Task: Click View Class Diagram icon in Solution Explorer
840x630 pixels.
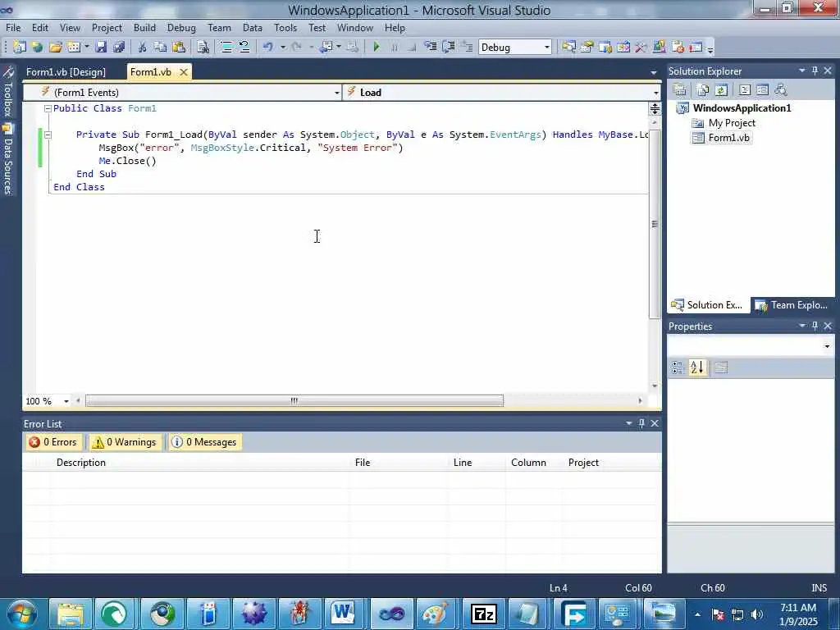Action: pyautogui.click(x=781, y=89)
